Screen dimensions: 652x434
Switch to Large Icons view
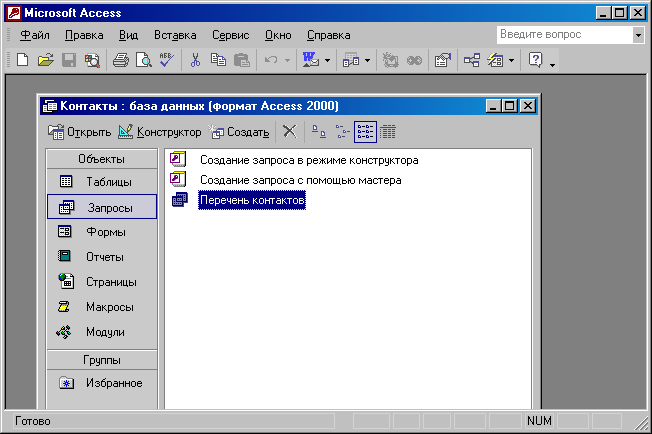pos(319,132)
